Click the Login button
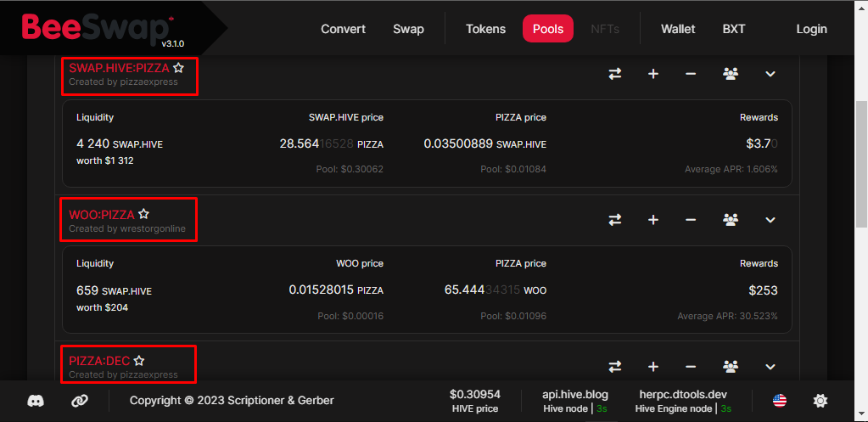The height and width of the screenshot is (422, 868). coord(811,29)
